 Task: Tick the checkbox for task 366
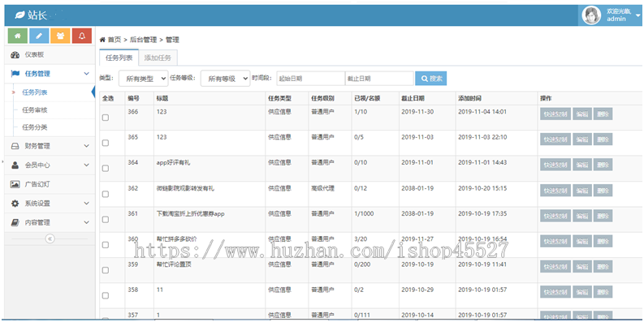[106, 118]
